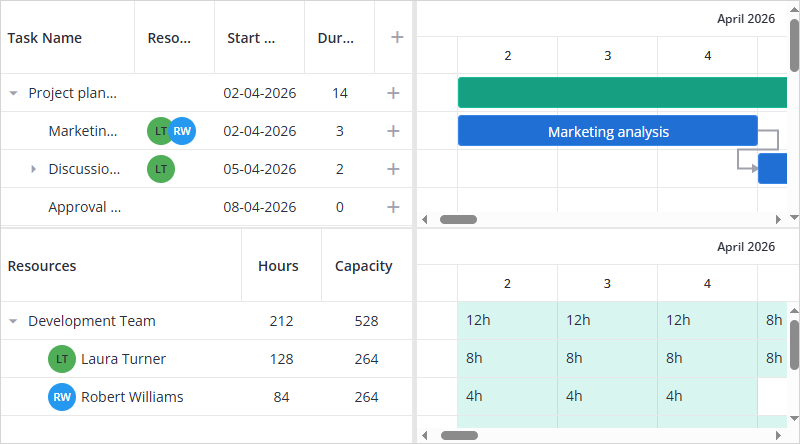Image resolution: width=800 pixels, height=444 pixels.
Task: Collapse the Development Team resource group
Action: tap(14, 321)
